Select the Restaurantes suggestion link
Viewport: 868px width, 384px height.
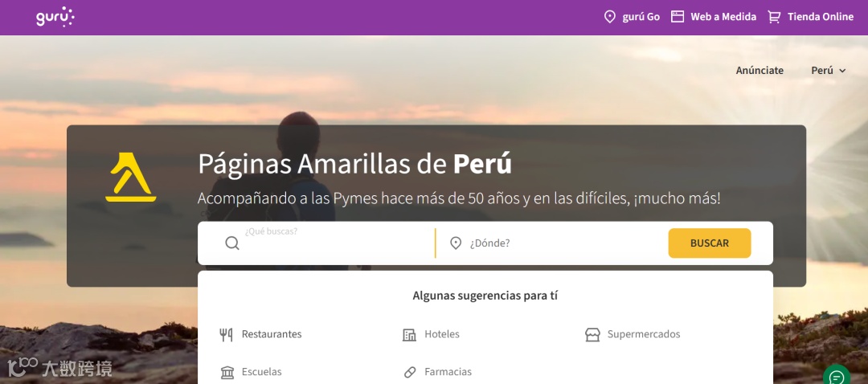(272, 334)
